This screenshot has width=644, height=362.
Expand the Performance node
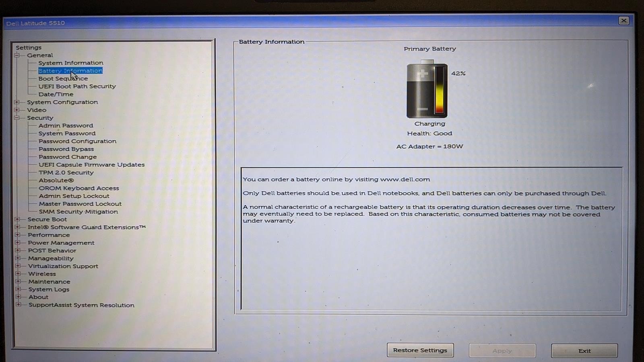click(17, 235)
